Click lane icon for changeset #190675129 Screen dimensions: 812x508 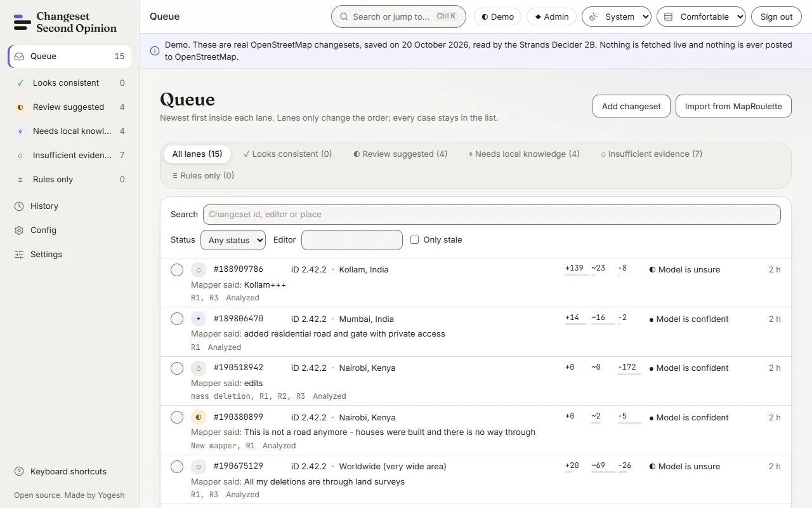pyautogui.click(x=199, y=467)
